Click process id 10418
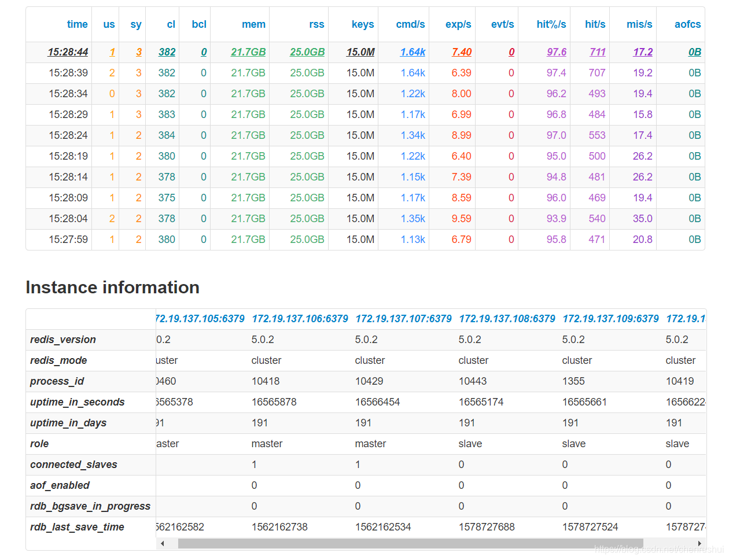This screenshot has width=729, height=560. pyautogui.click(x=266, y=381)
